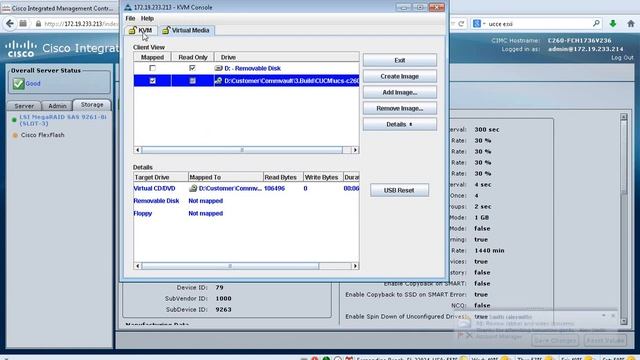Click the site identity icon beside the back arrow
This screenshot has width=640, height=360.
(23, 24)
